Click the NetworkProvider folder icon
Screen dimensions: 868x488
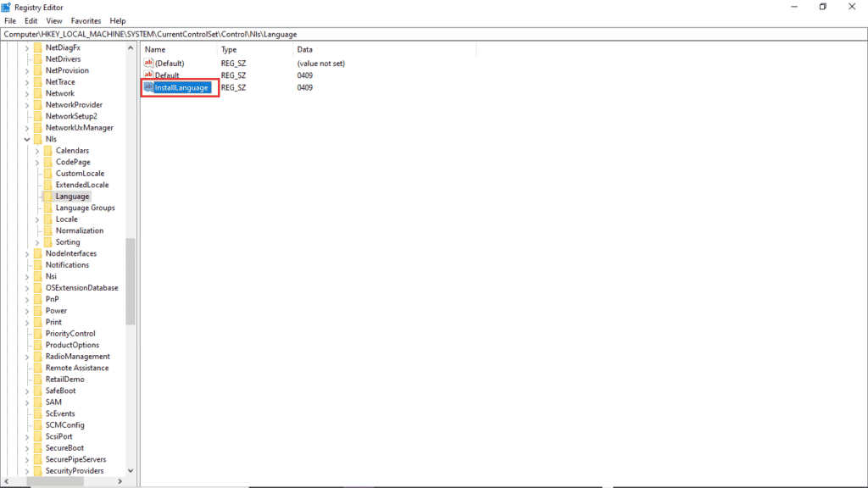[37, 104]
